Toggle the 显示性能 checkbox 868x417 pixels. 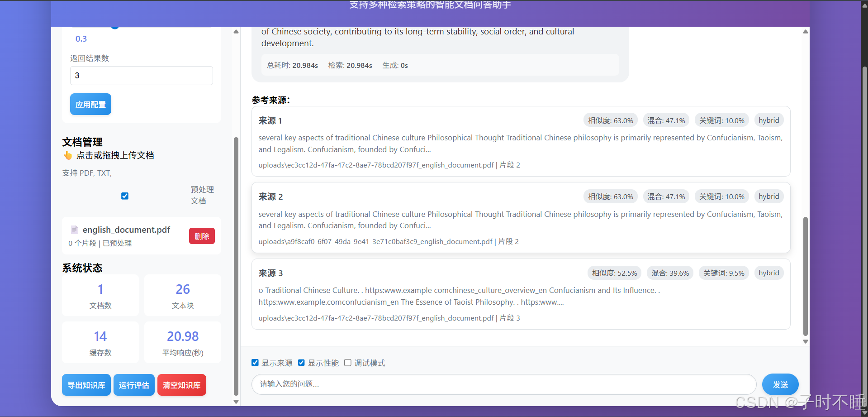pos(301,363)
